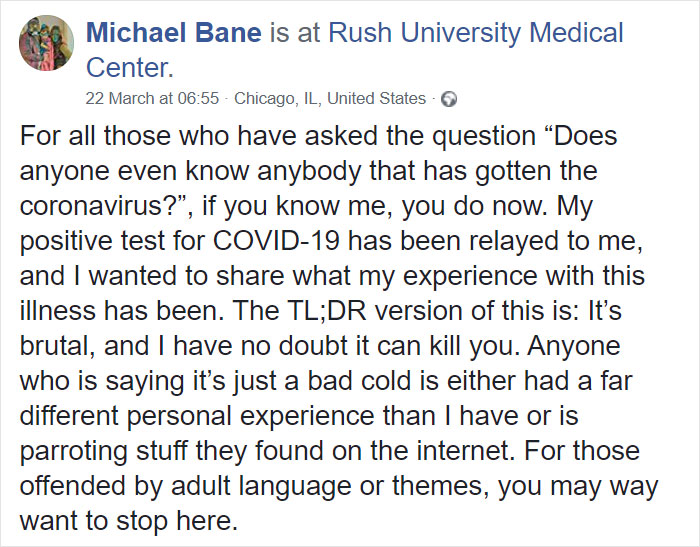The height and width of the screenshot is (547, 700).
Task: Click the word "illness" in the post
Action: tap(58, 310)
